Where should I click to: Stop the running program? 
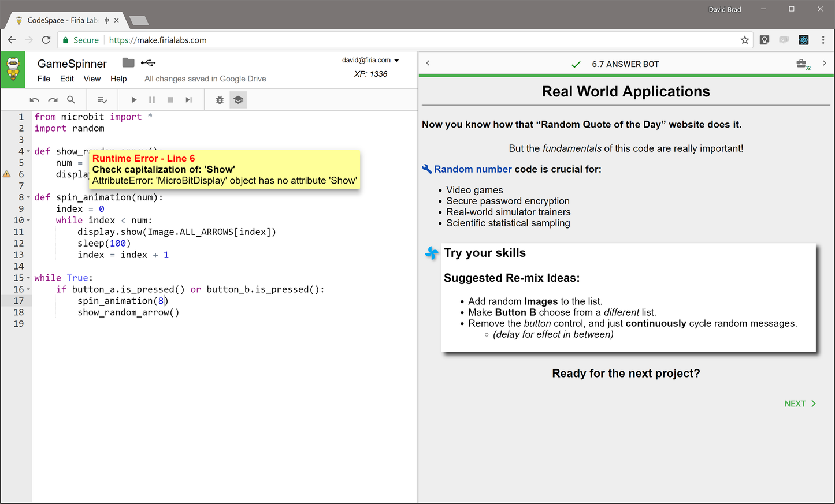pyautogui.click(x=170, y=99)
